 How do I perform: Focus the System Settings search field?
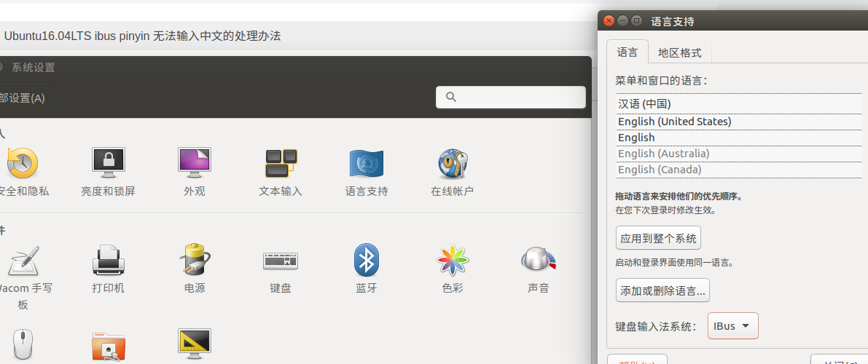tap(510, 98)
